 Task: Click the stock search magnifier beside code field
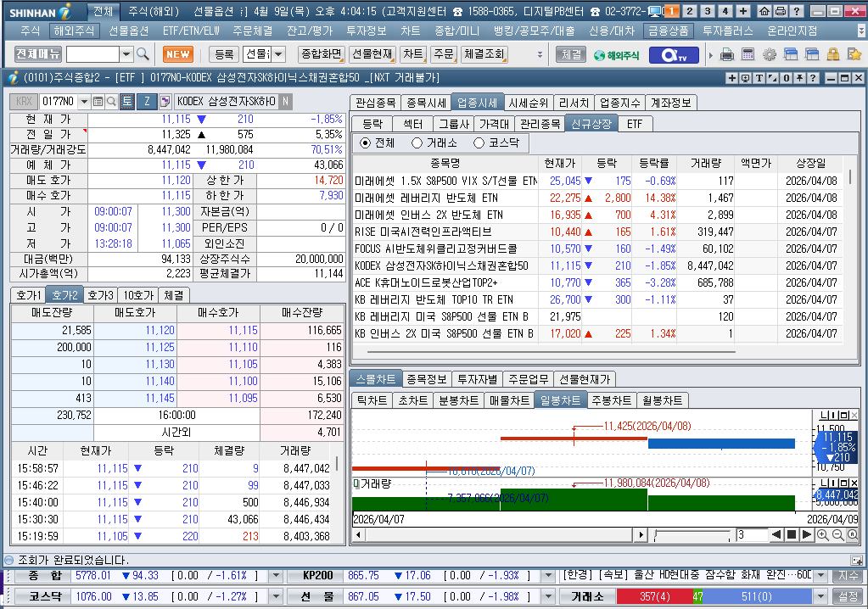111,101
